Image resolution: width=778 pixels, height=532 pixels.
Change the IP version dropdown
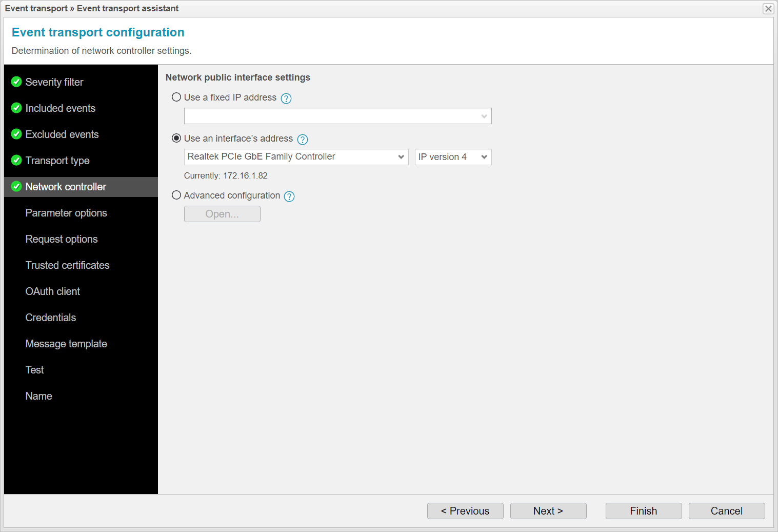(x=484, y=156)
